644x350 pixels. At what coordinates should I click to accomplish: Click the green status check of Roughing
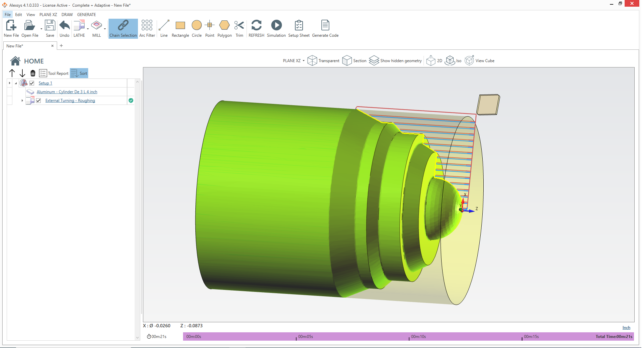click(131, 101)
